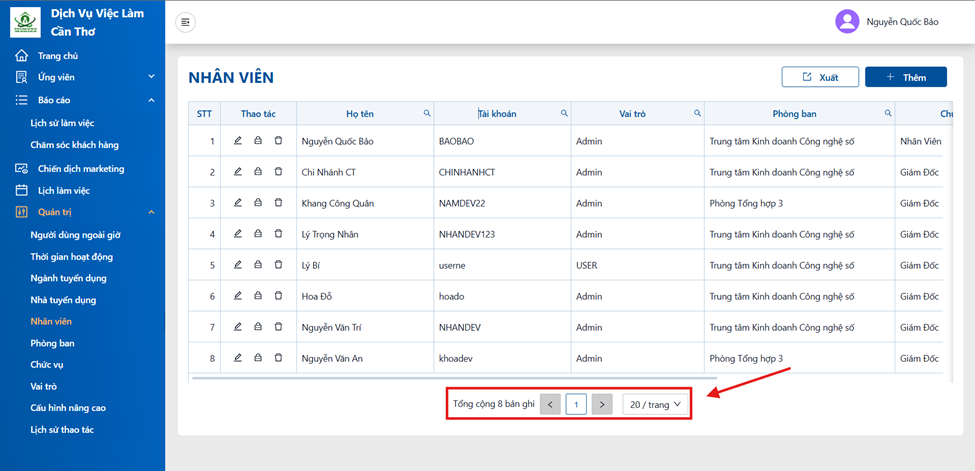Click the search icon in Tài khoản column header
Viewport: 975px width, 471px height.
tap(564, 113)
